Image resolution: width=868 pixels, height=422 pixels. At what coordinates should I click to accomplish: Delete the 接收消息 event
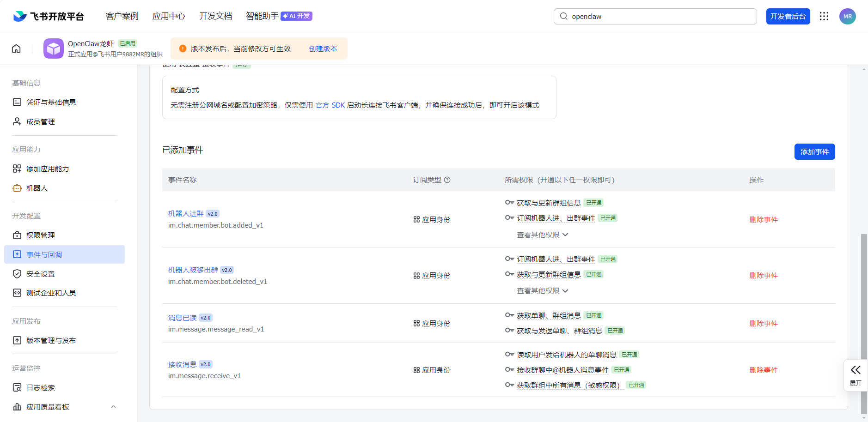(x=763, y=370)
